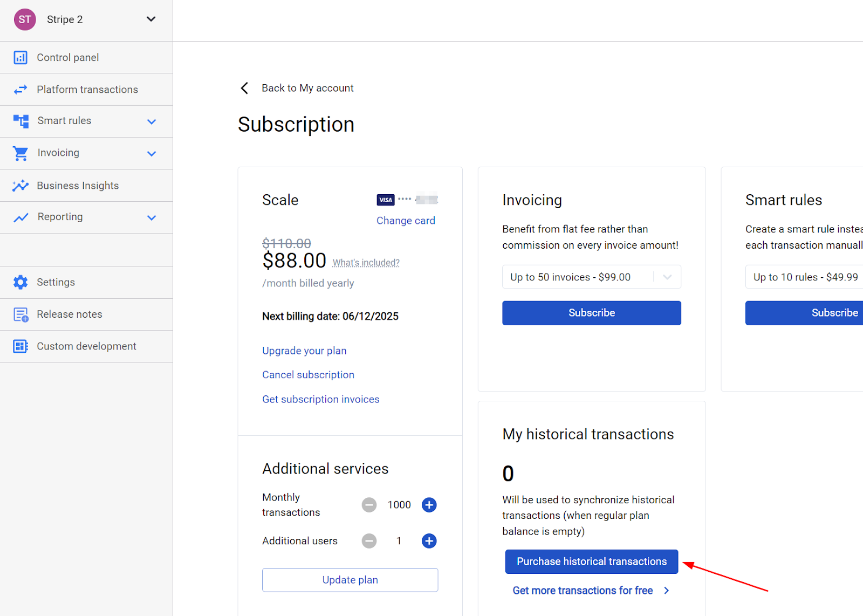Viewport: 863px width, 616px height.
Task: Increase Monthly transactions with plus button
Action: tap(429, 505)
